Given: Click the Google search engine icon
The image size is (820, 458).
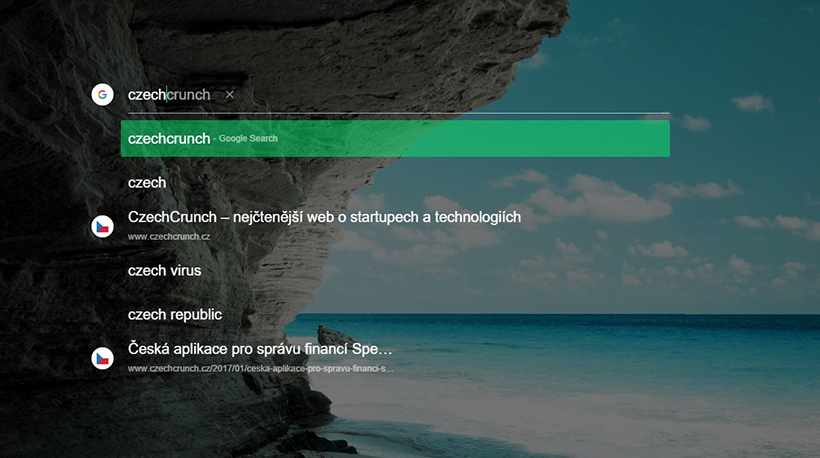Looking at the screenshot, I should (x=102, y=95).
